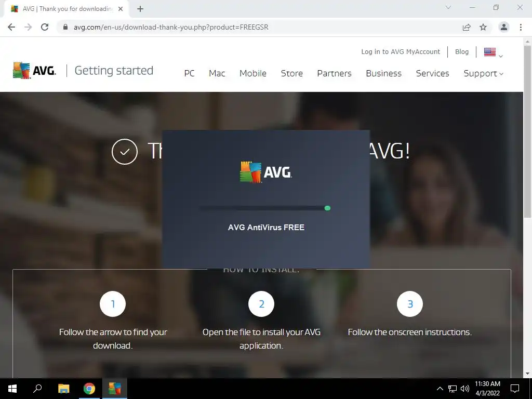Open the Partners menu item
Viewport: 532px width, 399px height.
[x=334, y=73]
